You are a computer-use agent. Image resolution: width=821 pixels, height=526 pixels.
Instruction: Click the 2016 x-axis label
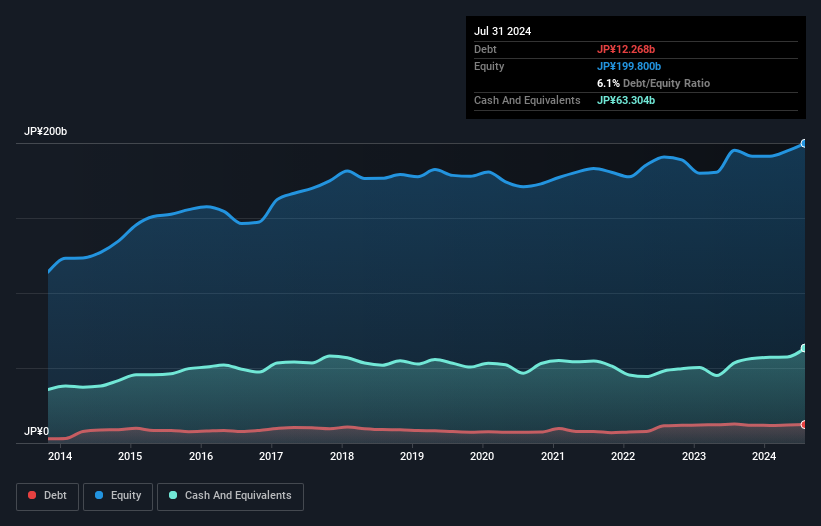pos(201,456)
